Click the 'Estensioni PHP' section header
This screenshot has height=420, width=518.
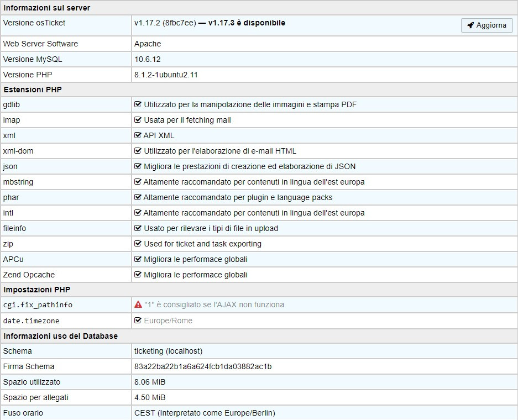tap(33, 90)
